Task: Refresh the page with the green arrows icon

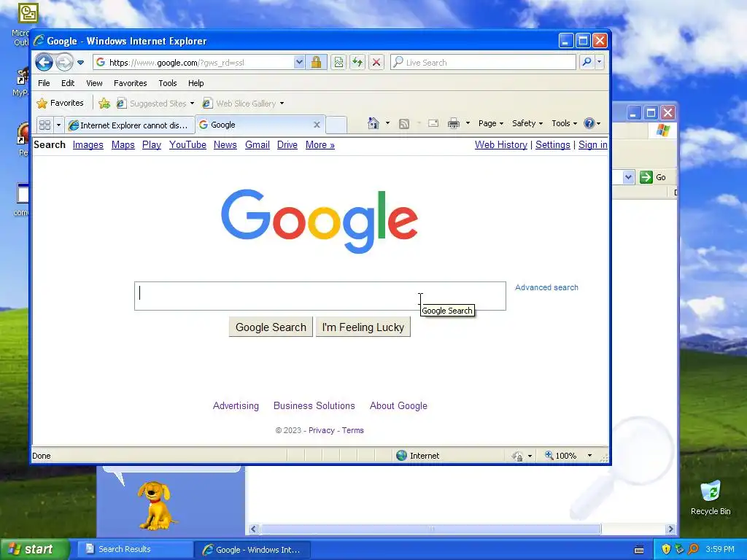Action: point(357,63)
